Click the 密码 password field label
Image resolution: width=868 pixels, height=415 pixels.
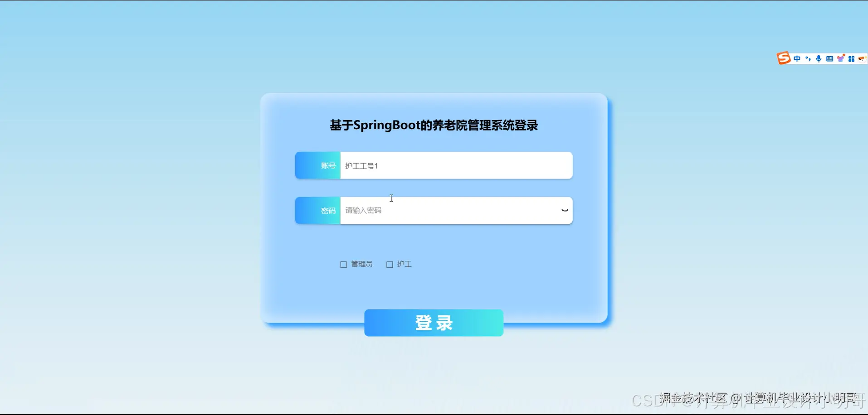point(327,210)
